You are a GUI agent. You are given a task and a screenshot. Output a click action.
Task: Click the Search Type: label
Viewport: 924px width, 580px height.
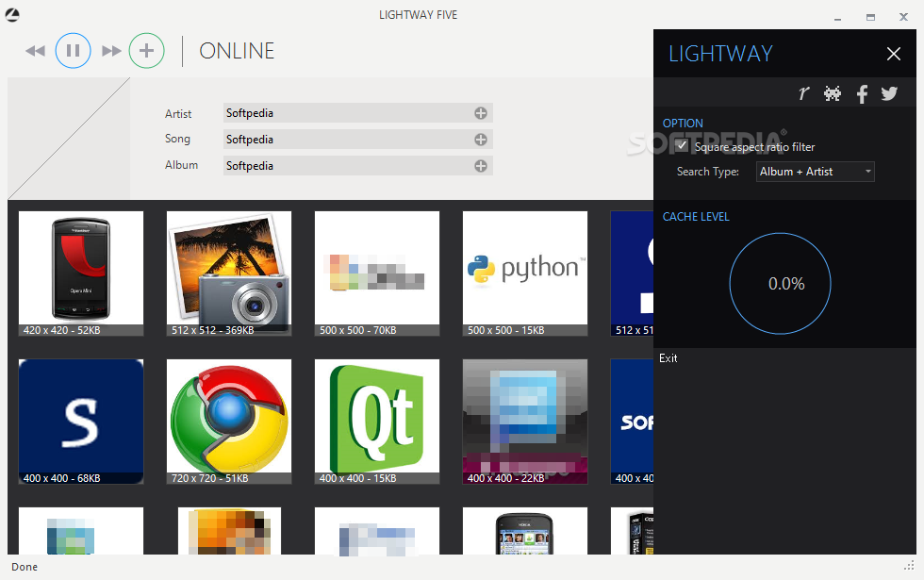coord(708,172)
